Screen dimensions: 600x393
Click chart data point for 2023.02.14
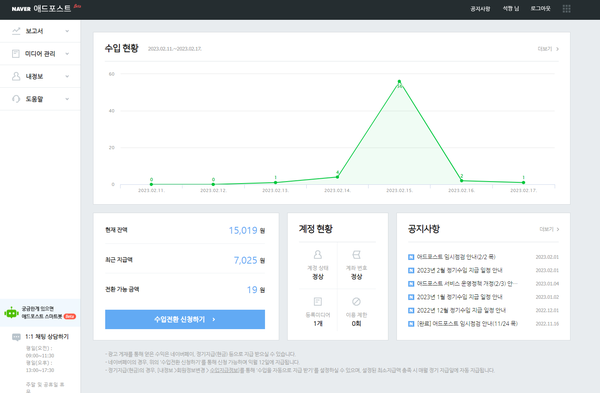(x=337, y=177)
